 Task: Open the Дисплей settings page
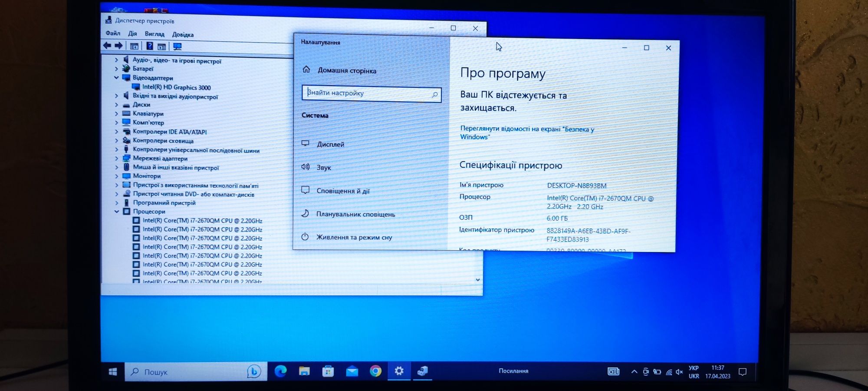tap(330, 144)
